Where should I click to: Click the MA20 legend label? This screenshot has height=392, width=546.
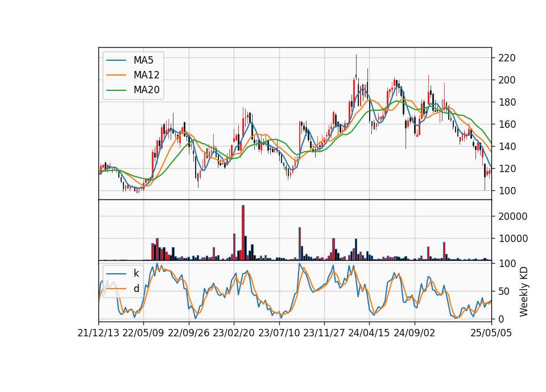(146, 90)
